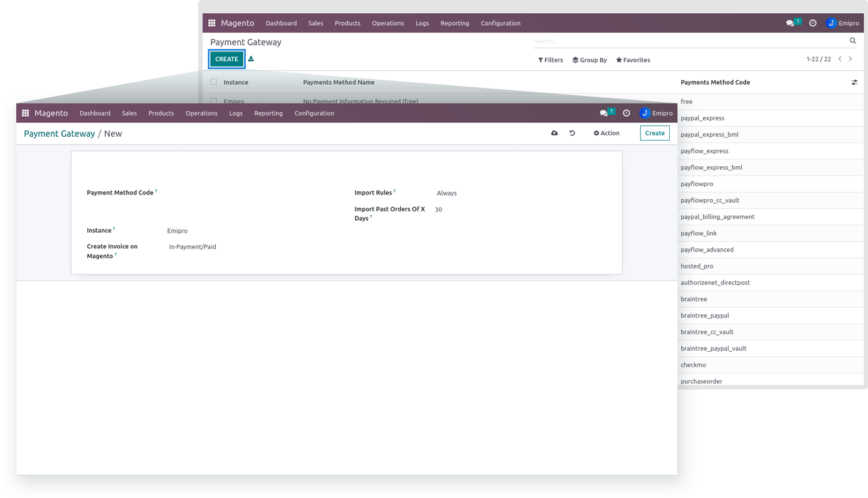The width and height of the screenshot is (868, 498).
Task: Click the teal CREATE button
Action: point(226,59)
